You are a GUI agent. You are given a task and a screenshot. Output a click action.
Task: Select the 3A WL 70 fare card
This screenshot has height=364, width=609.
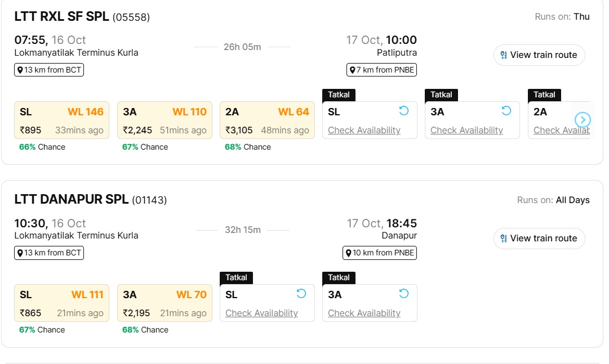click(x=165, y=302)
